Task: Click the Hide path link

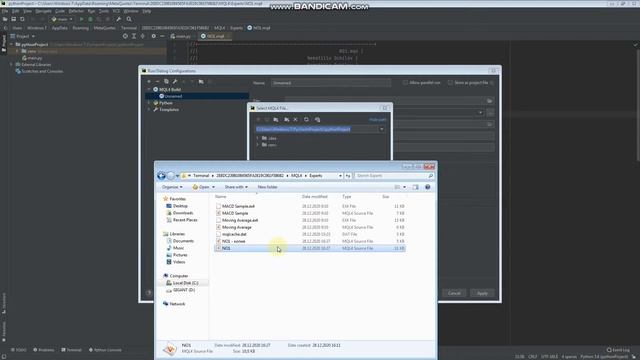Action: pyautogui.click(x=378, y=120)
